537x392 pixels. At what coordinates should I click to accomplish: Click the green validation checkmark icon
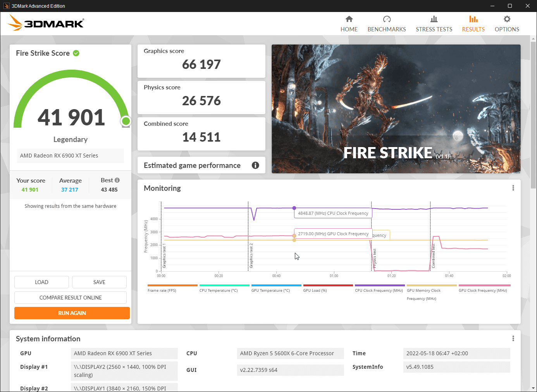pos(76,53)
